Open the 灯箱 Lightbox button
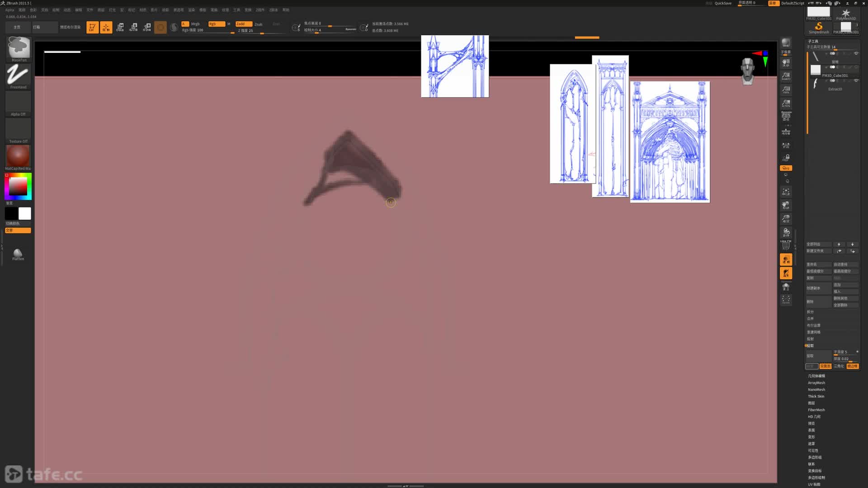The width and height of the screenshot is (868, 488). pyautogui.click(x=44, y=27)
